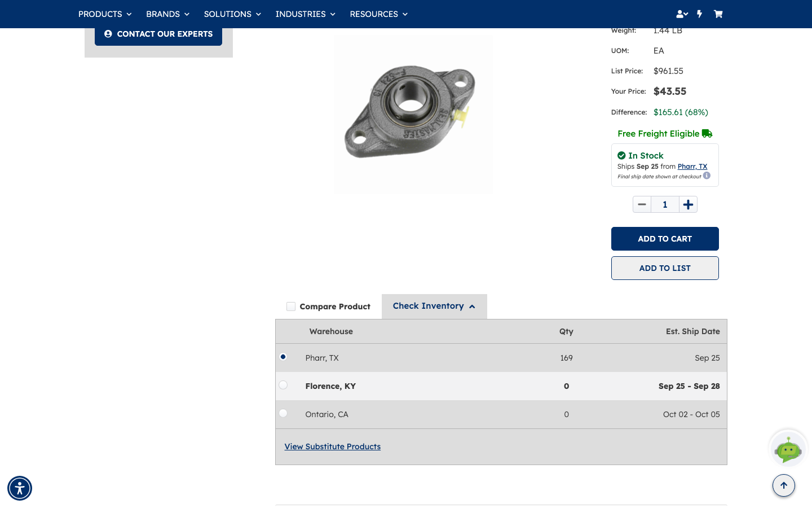Image resolution: width=812 pixels, height=508 pixels.
Task: Click the back-to-top arrow icon
Action: click(x=784, y=485)
